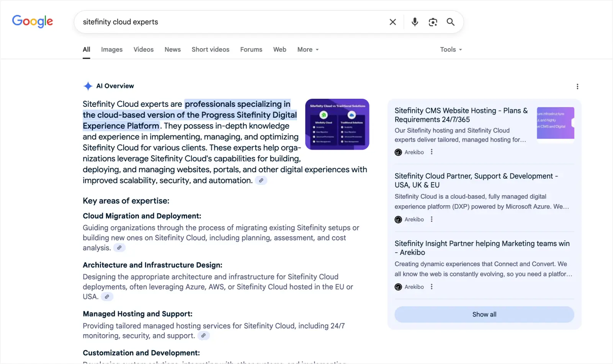Click the AI Overview sparkle icon

click(88, 86)
